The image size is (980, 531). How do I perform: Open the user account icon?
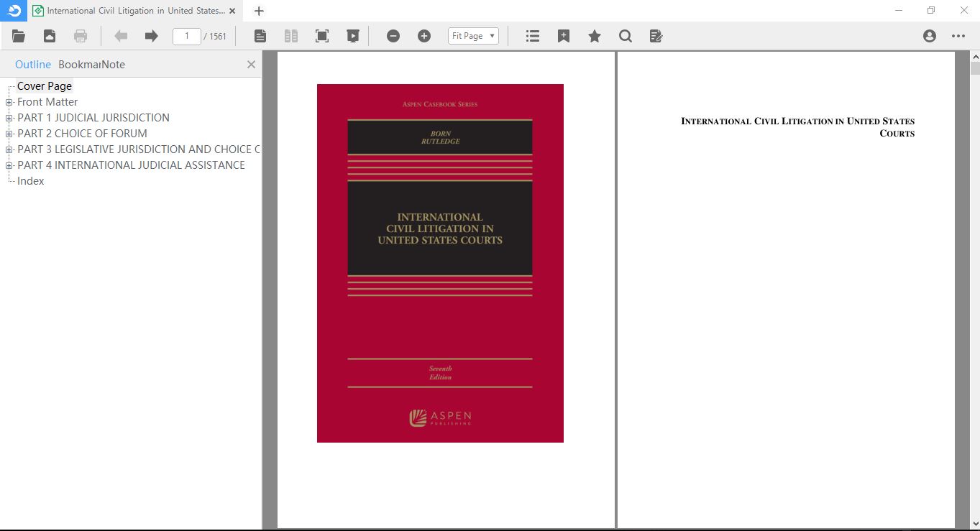[930, 36]
